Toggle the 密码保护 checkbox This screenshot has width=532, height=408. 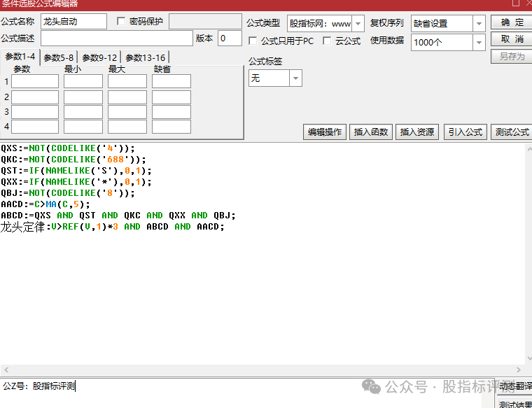tap(121, 21)
